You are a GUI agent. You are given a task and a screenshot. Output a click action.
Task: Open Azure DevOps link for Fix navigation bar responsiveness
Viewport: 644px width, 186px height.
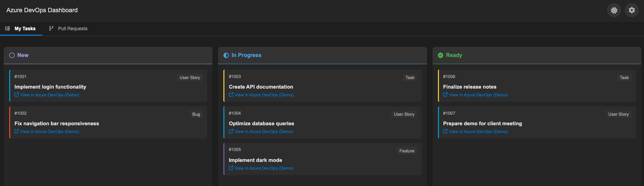tap(47, 132)
